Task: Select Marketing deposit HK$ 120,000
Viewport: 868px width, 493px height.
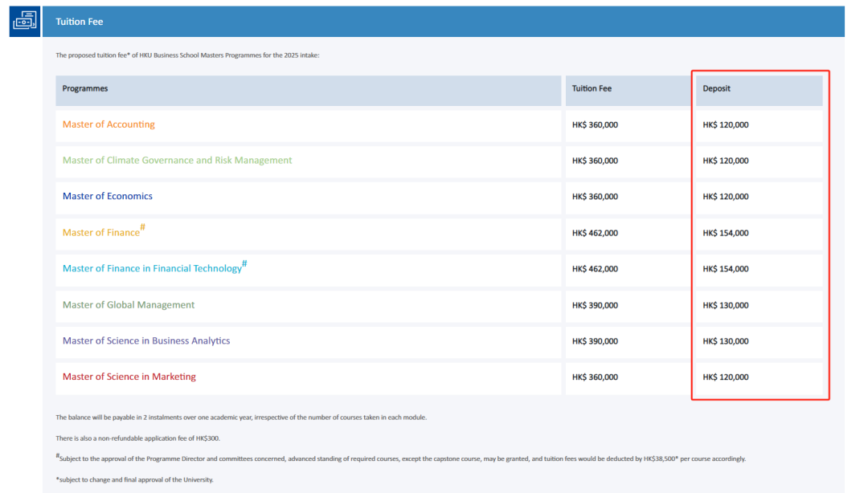Action: pos(726,377)
